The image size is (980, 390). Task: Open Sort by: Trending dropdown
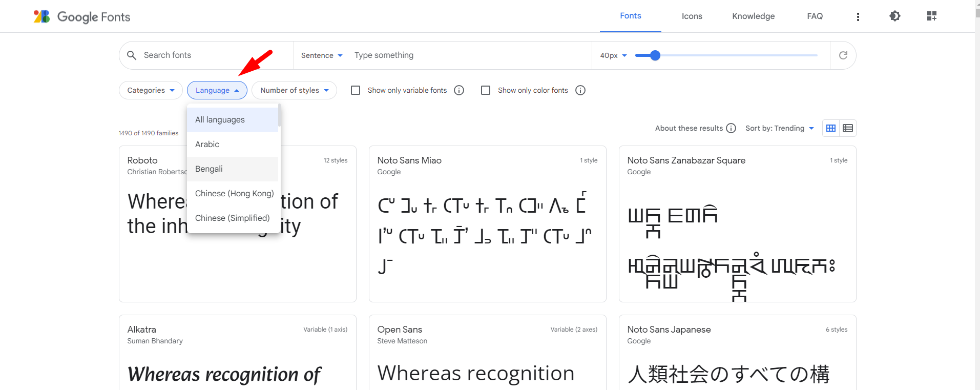[x=780, y=128]
